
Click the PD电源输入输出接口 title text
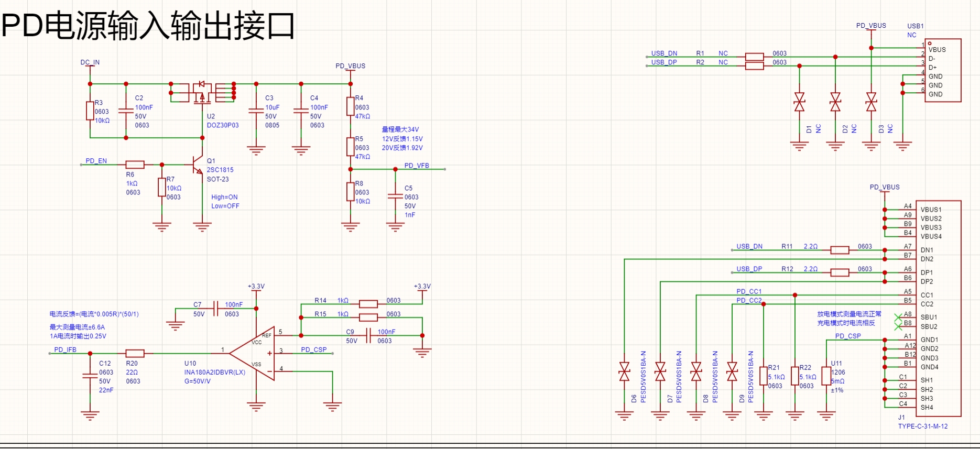click(149, 26)
